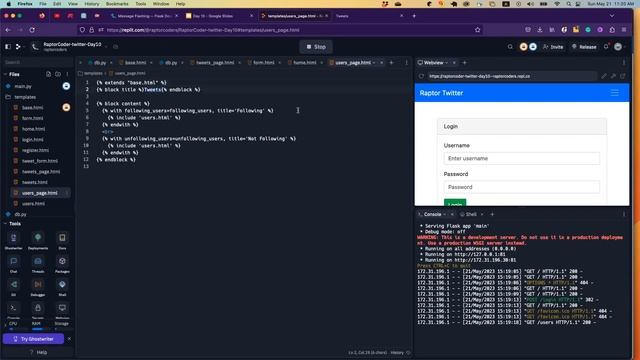Click the webview URL address bar
Viewport: 640px width, 360px height.
512,76
